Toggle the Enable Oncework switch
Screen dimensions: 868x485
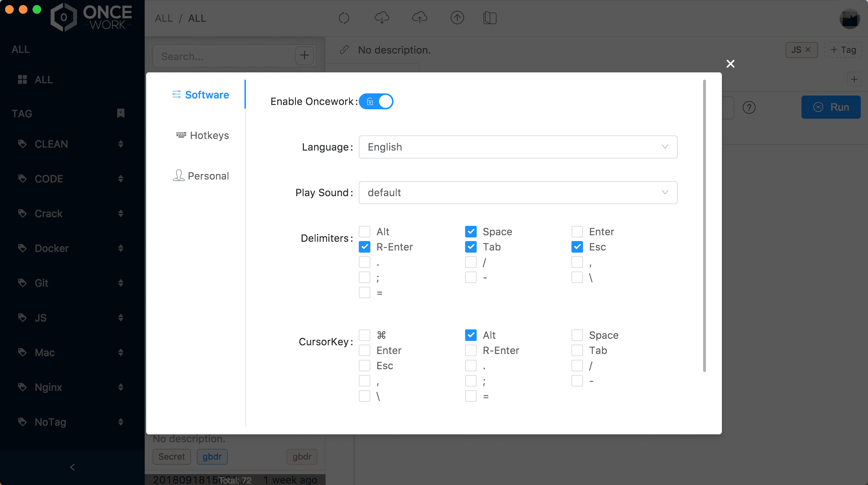[376, 101]
